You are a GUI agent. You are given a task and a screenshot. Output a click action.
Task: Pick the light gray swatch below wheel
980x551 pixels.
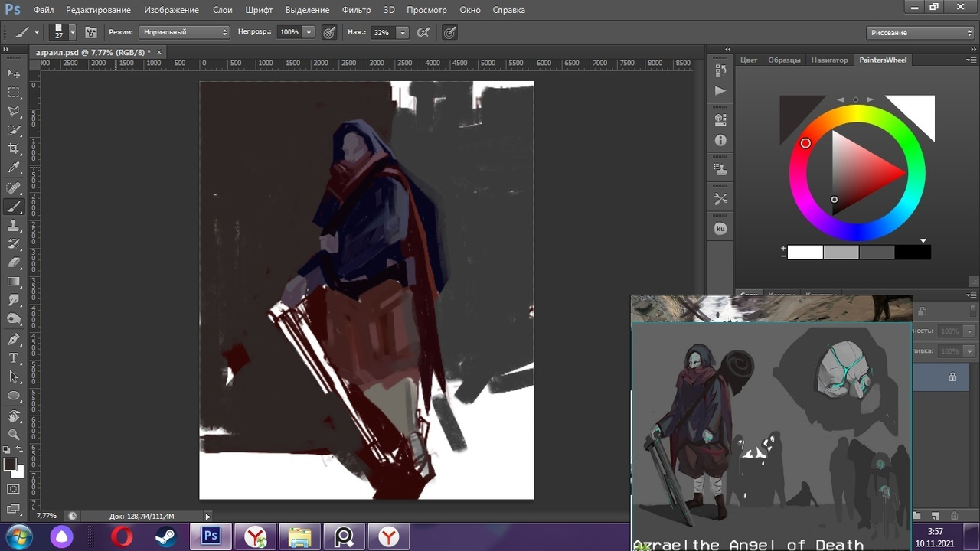[x=841, y=252]
